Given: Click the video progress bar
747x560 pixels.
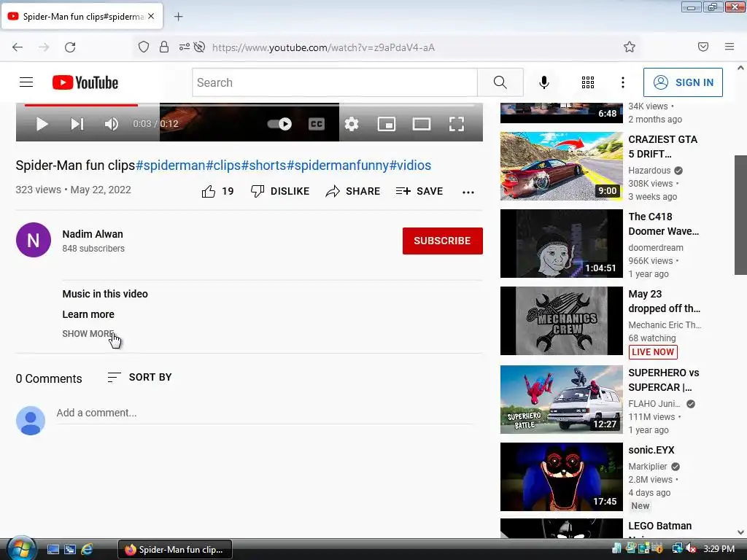Looking at the screenshot, I should pos(249,105).
